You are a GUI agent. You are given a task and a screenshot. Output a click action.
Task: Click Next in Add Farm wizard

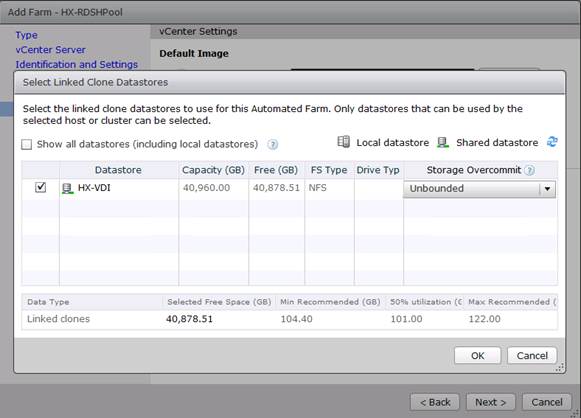coord(491,402)
